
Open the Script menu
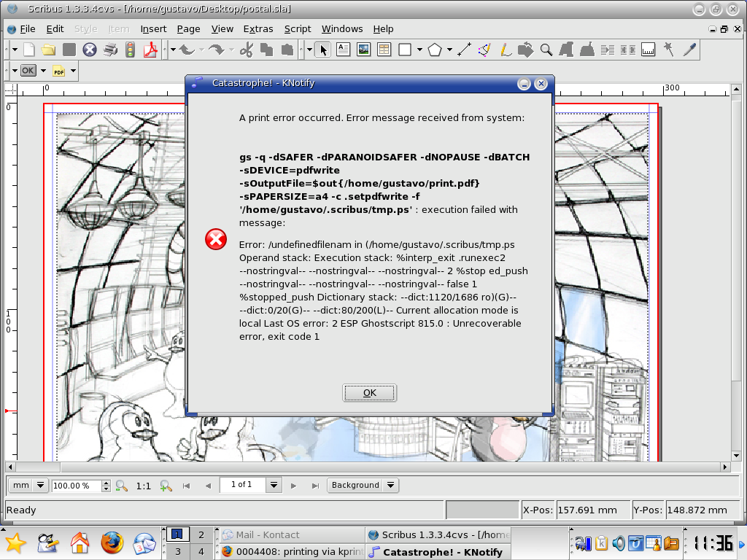pyautogui.click(x=298, y=29)
